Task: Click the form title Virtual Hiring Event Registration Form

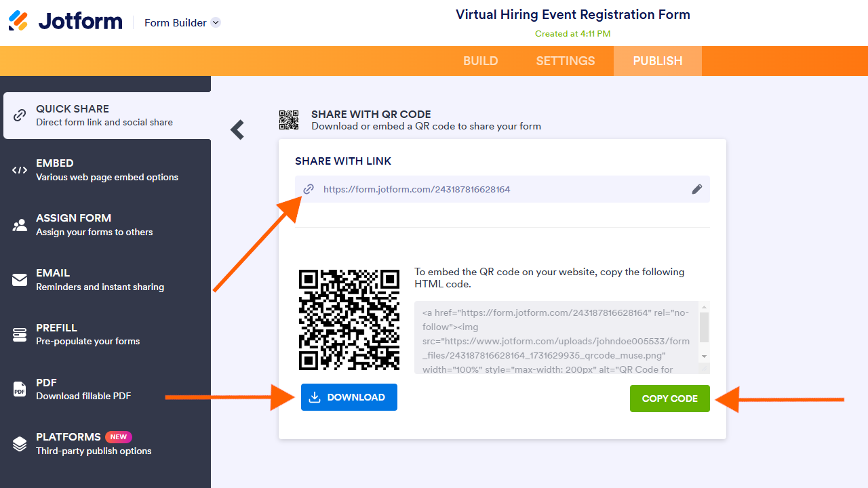Action: tap(573, 14)
